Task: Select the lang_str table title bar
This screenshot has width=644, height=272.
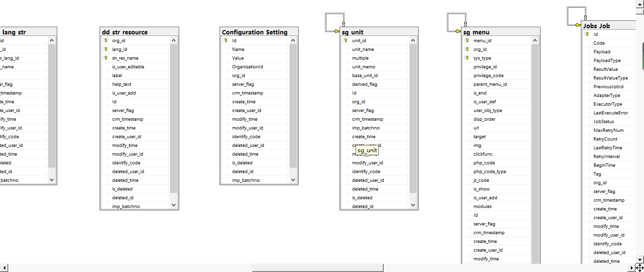Action: (x=28, y=32)
